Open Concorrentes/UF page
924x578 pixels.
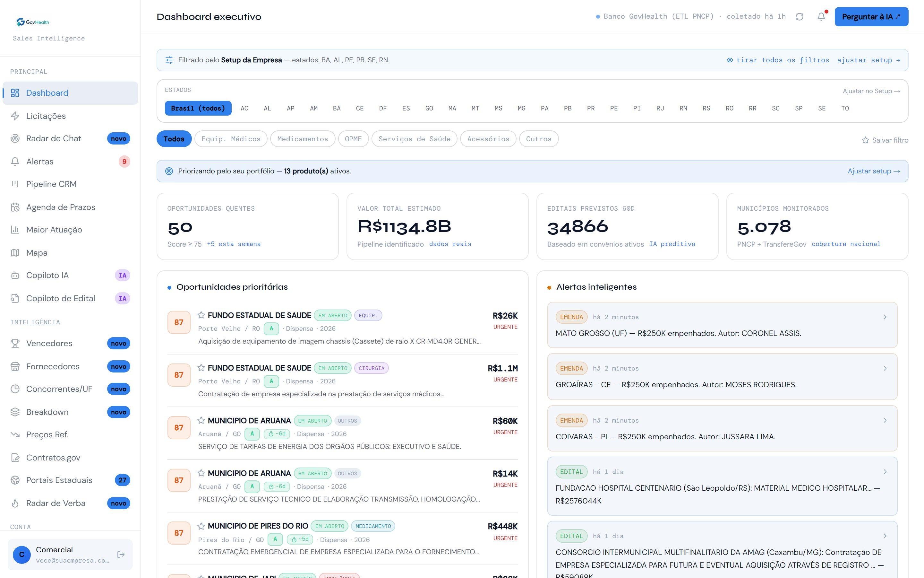[70, 389]
